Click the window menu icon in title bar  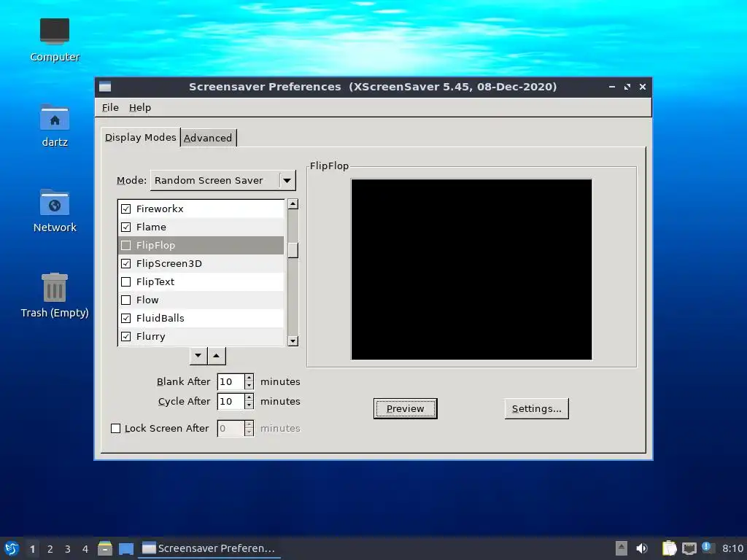coord(105,87)
